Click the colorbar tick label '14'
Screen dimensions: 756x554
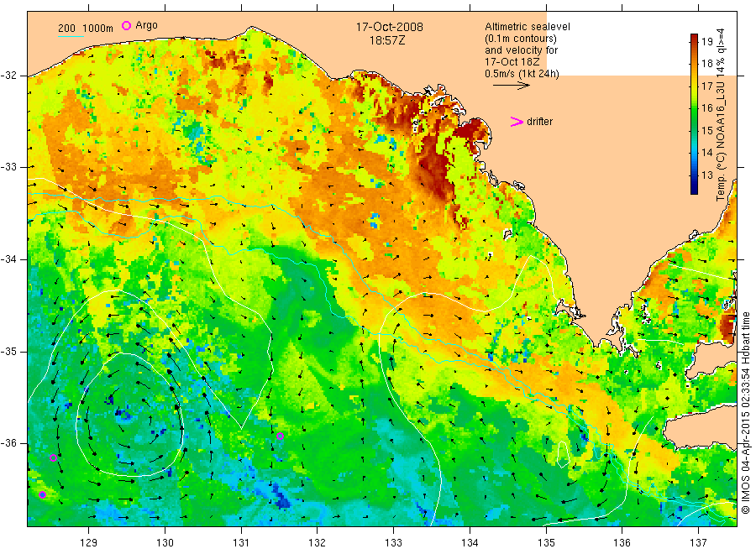(x=707, y=153)
